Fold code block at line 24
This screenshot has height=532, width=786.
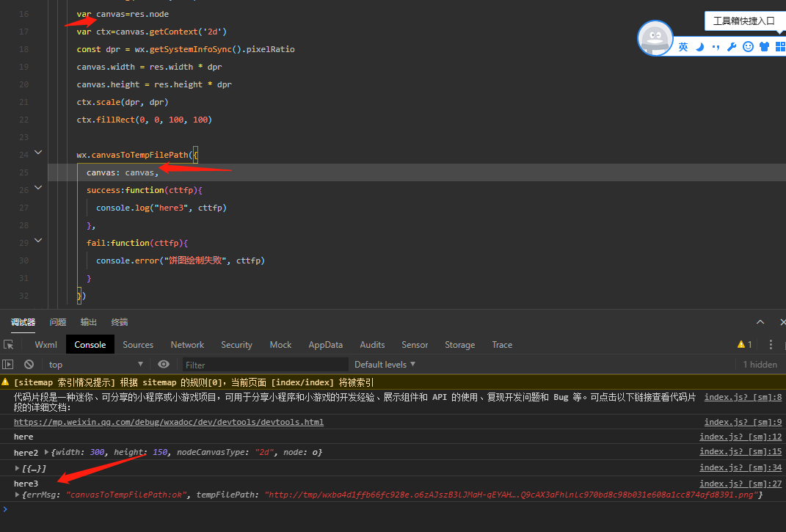pos(38,152)
